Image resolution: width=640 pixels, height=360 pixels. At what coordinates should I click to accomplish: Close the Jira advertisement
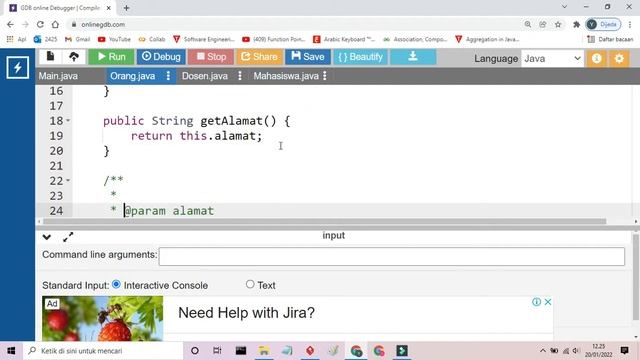(548, 302)
